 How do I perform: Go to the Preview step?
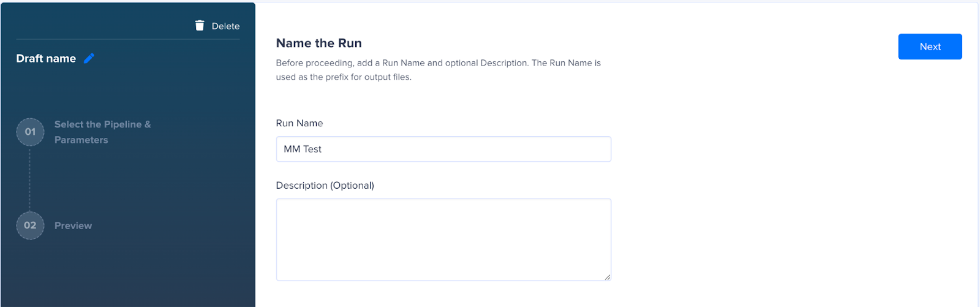tap(73, 226)
